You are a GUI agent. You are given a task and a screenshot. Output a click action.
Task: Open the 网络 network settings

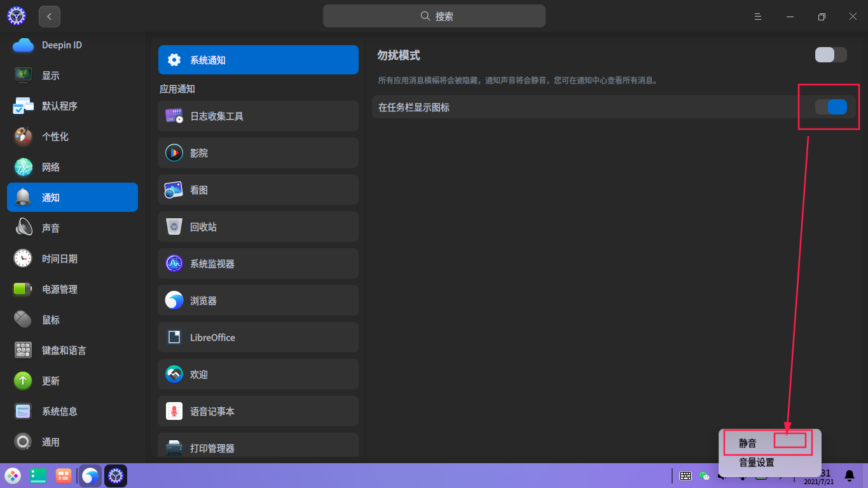[x=72, y=167]
